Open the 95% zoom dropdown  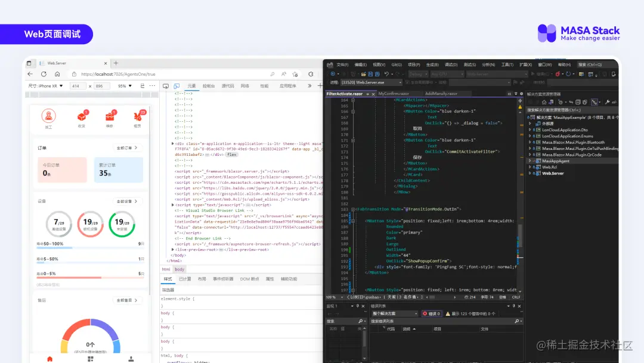pos(125,86)
